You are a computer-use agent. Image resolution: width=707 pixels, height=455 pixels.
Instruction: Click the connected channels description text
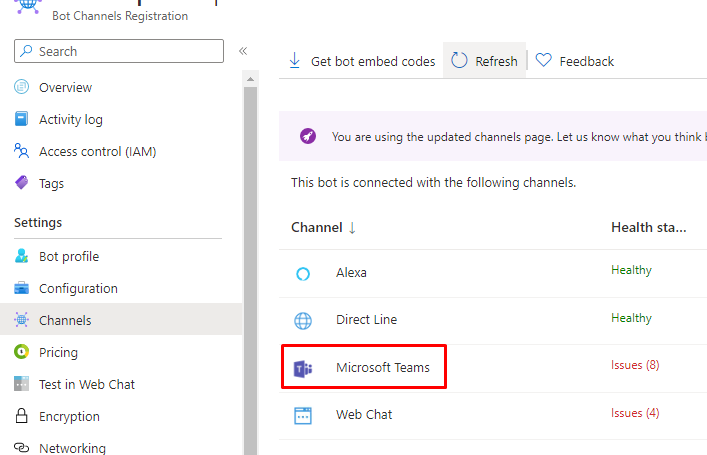[434, 183]
